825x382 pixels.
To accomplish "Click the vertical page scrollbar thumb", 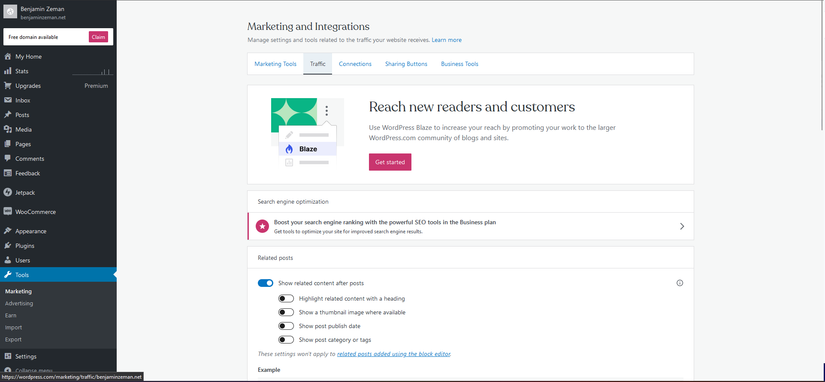I will click(822, 66).
